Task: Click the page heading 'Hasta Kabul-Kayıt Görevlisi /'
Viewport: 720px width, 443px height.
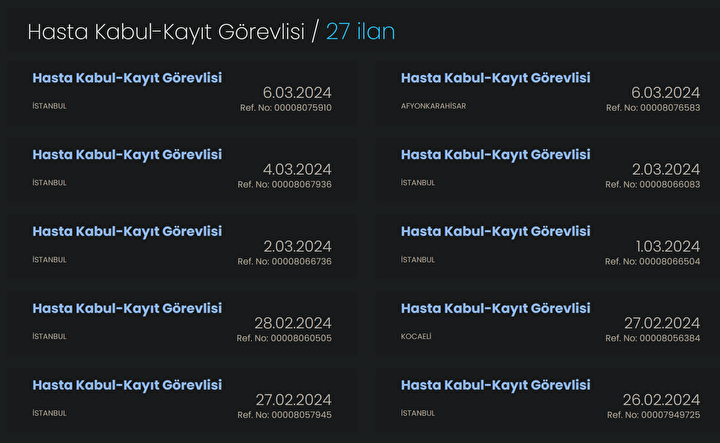Action: click(x=173, y=32)
